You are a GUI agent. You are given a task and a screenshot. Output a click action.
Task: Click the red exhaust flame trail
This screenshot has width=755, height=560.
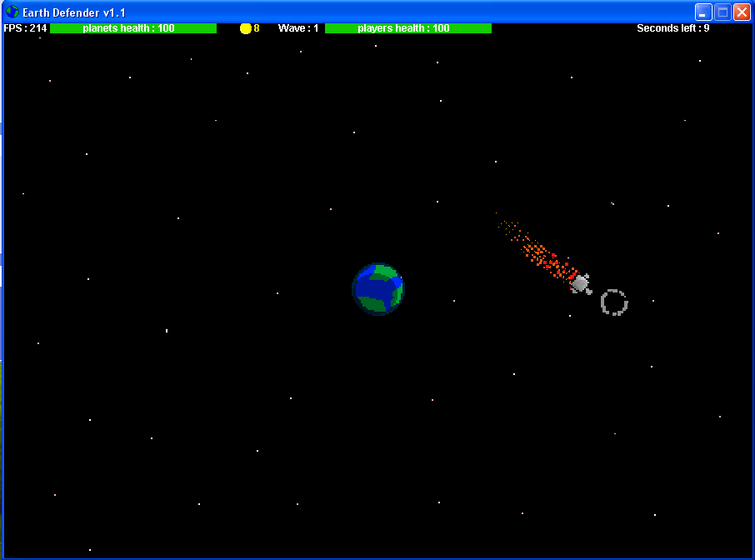(537, 249)
